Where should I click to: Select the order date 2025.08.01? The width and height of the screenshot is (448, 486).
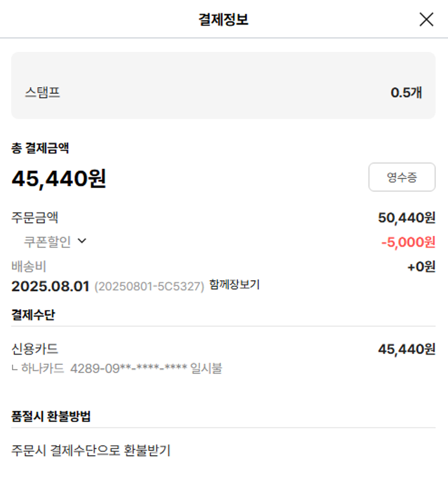point(50,286)
